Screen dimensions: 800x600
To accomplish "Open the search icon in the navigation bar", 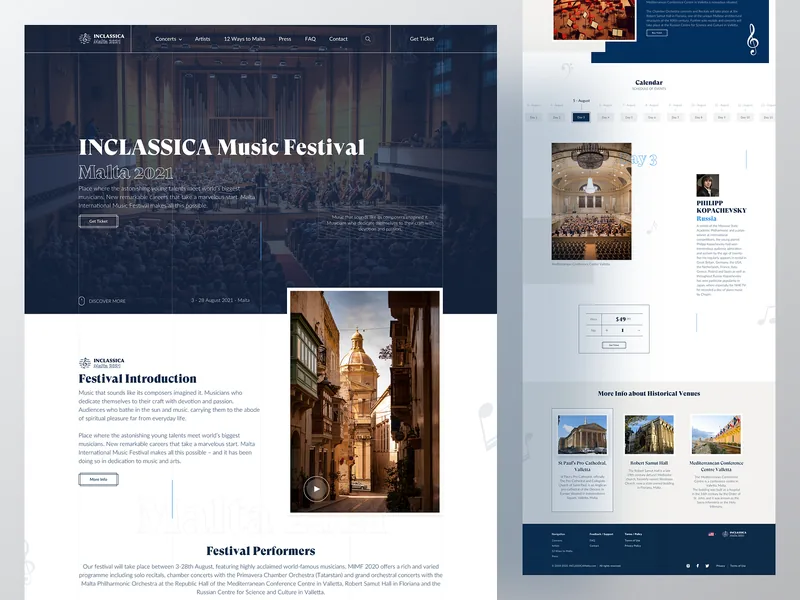I will tap(367, 39).
